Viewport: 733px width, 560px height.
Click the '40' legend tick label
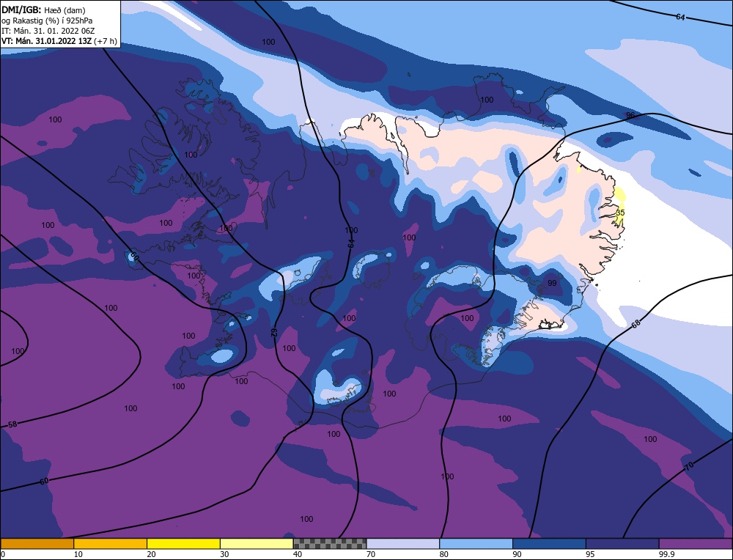pos(298,554)
